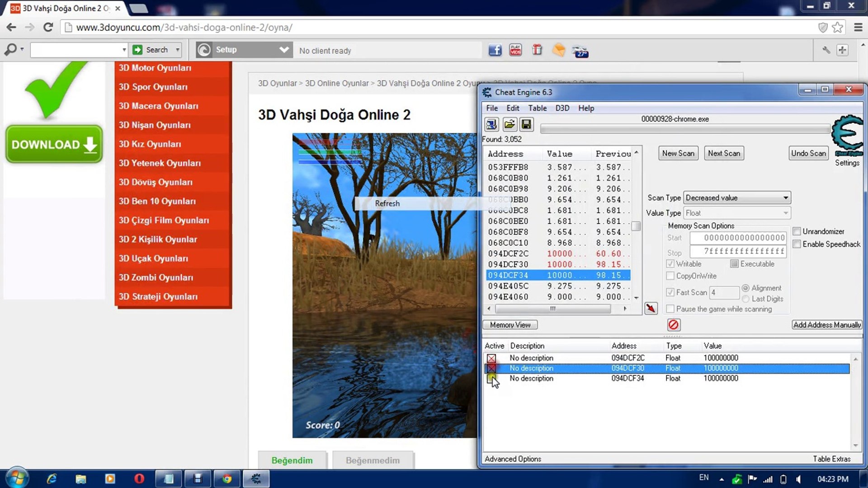Click the open folder load icon
Image resolution: width=868 pixels, height=488 pixels.
pyautogui.click(x=509, y=124)
